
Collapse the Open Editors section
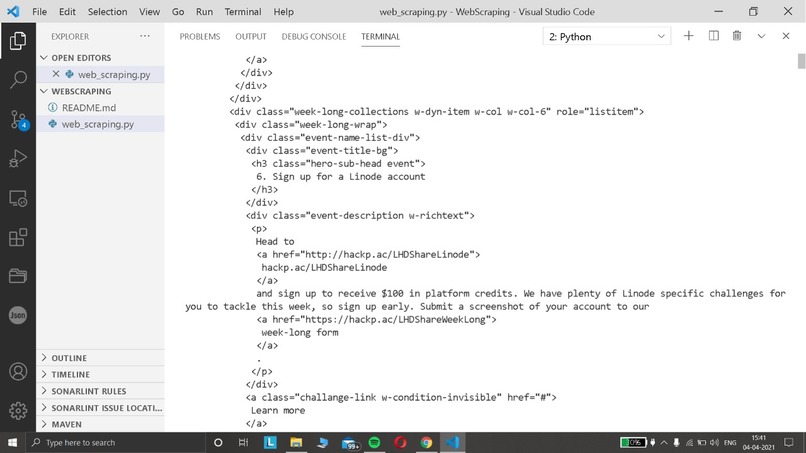point(100,58)
